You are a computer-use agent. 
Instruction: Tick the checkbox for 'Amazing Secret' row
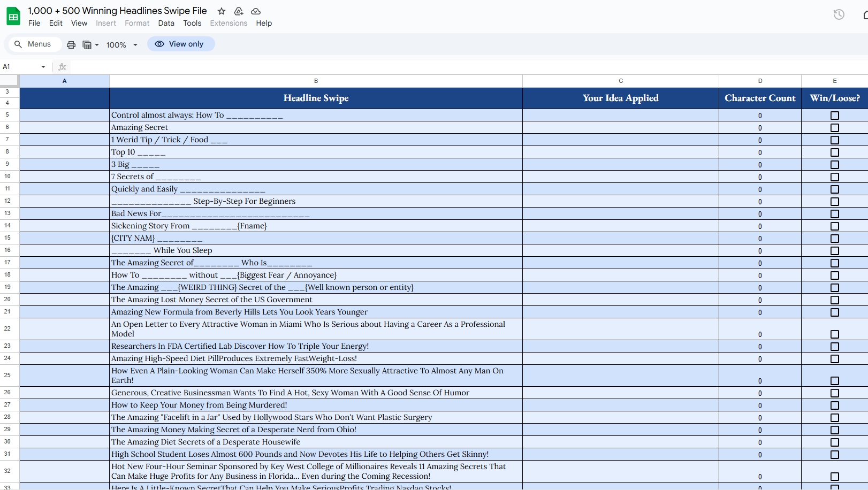coord(834,128)
